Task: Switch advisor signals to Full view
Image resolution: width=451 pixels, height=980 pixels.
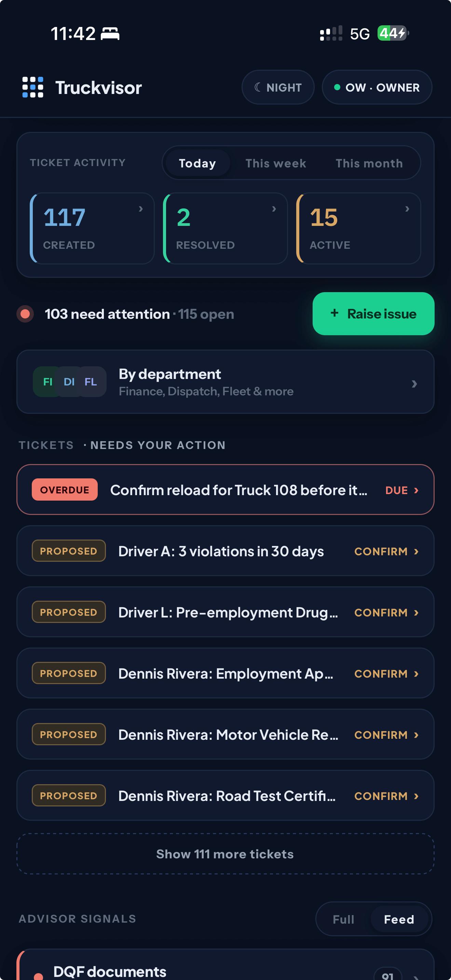Action: click(343, 919)
